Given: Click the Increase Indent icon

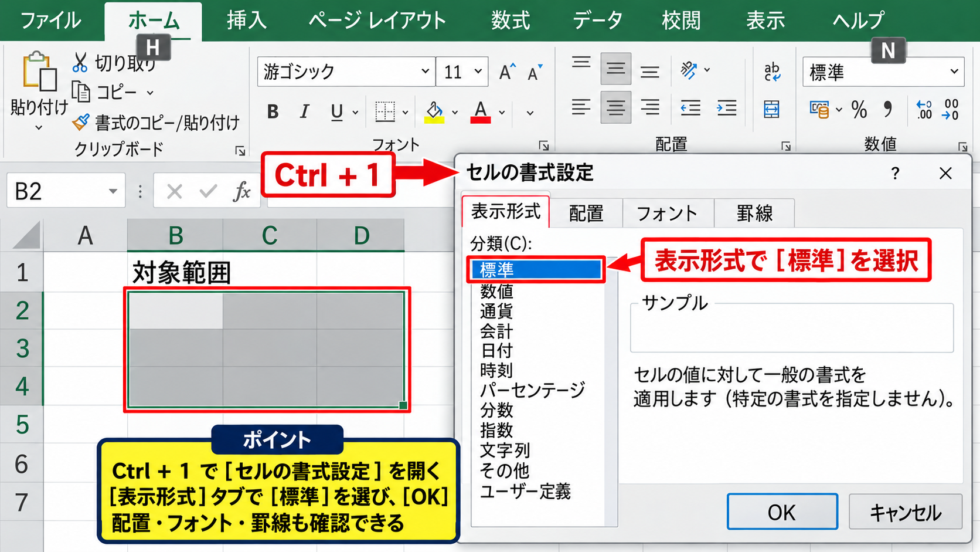Looking at the screenshot, I should click(727, 108).
